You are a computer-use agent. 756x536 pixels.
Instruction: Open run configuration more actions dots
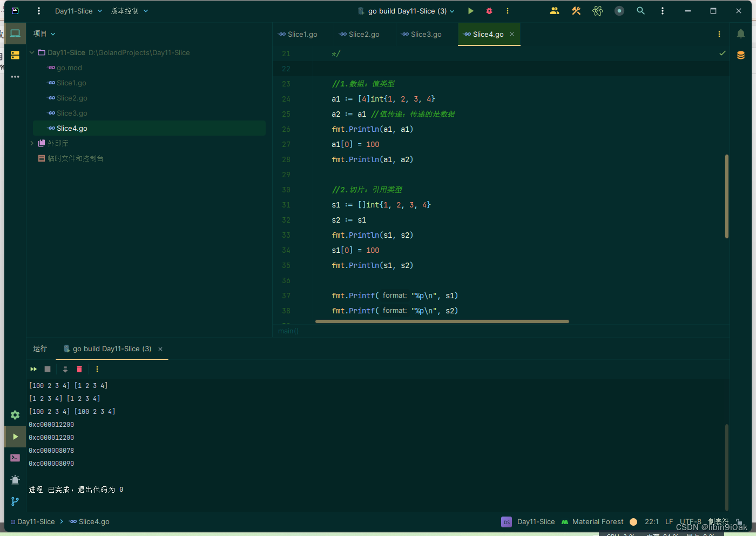tap(508, 11)
